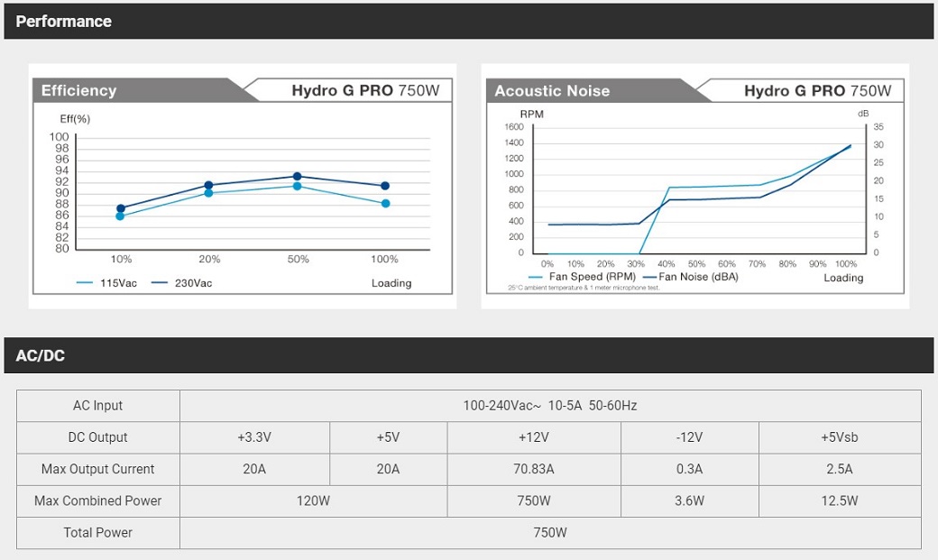938x560 pixels.
Task: Select the 230Vac legend label
Action: (193, 283)
